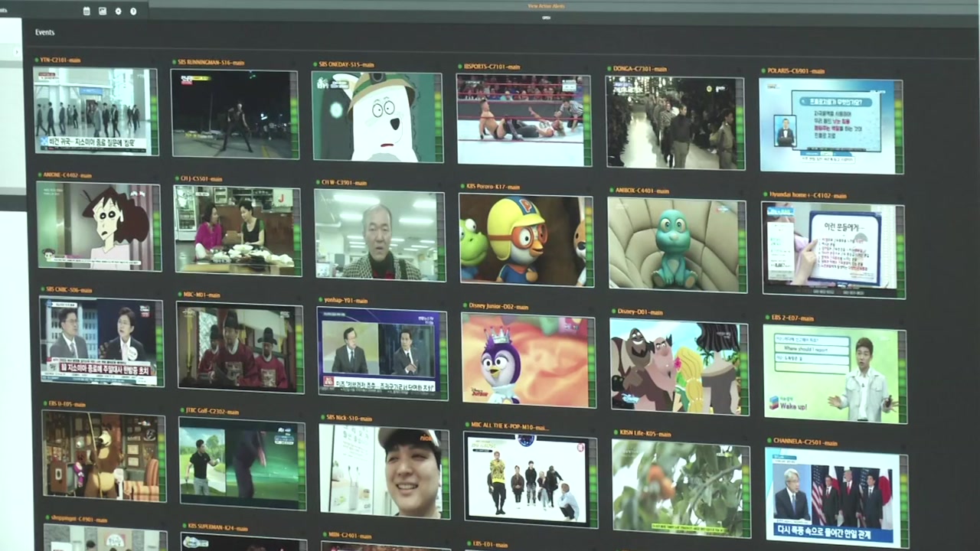
Task: Click the OPEN label under active alerts
Action: (x=546, y=17)
